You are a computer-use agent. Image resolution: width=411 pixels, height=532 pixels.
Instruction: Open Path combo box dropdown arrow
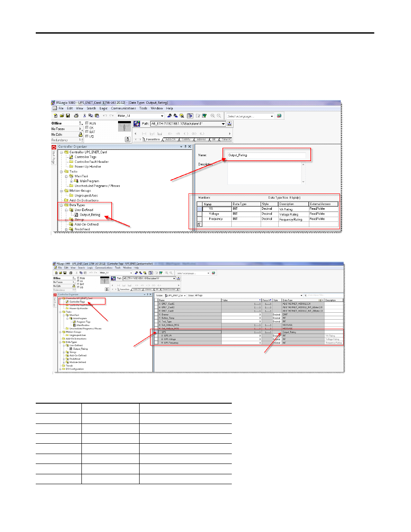[x=223, y=124]
